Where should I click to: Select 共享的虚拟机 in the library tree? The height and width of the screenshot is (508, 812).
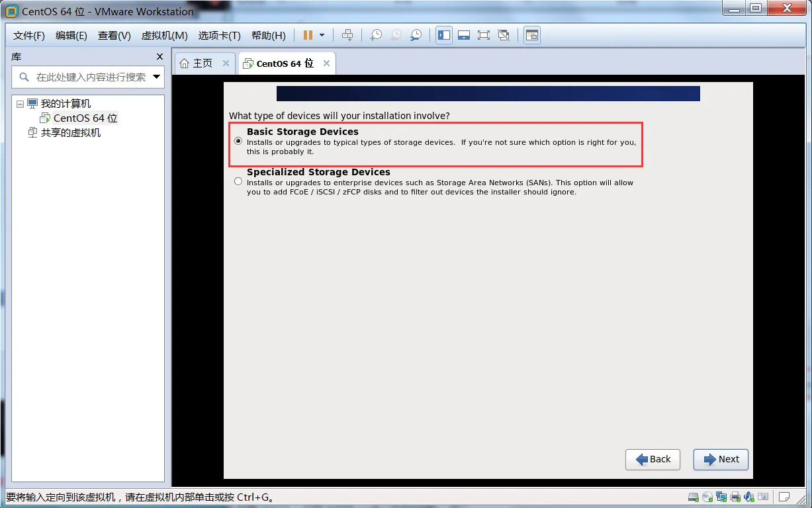(71, 133)
